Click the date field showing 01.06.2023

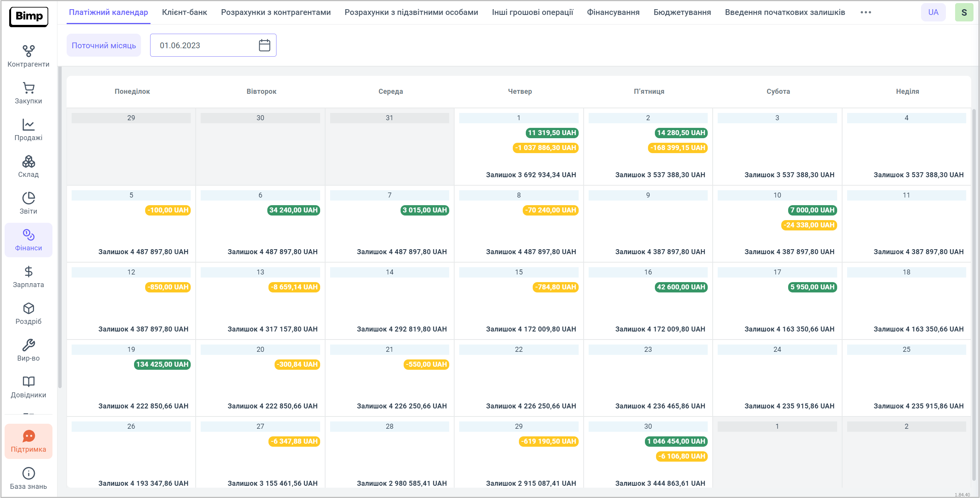pyautogui.click(x=203, y=45)
